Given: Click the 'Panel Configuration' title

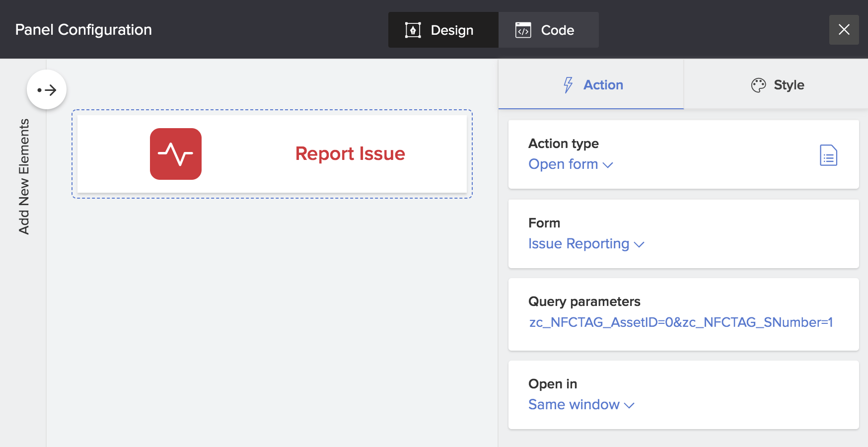Looking at the screenshot, I should coord(83,30).
